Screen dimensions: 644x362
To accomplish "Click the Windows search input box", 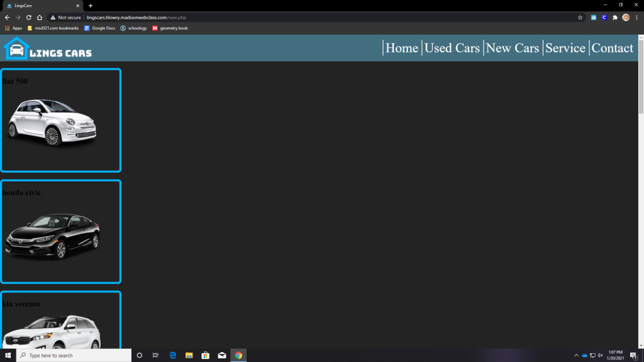I will [74, 356].
